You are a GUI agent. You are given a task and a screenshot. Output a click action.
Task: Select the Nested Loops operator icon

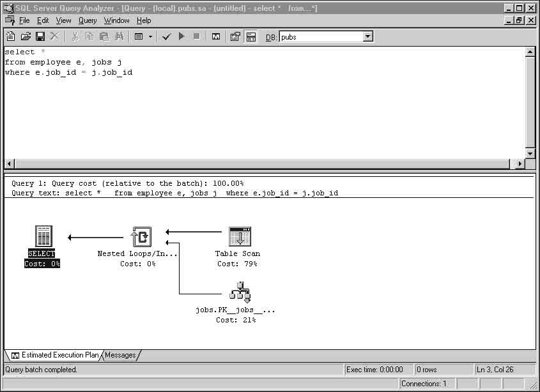coord(141,236)
